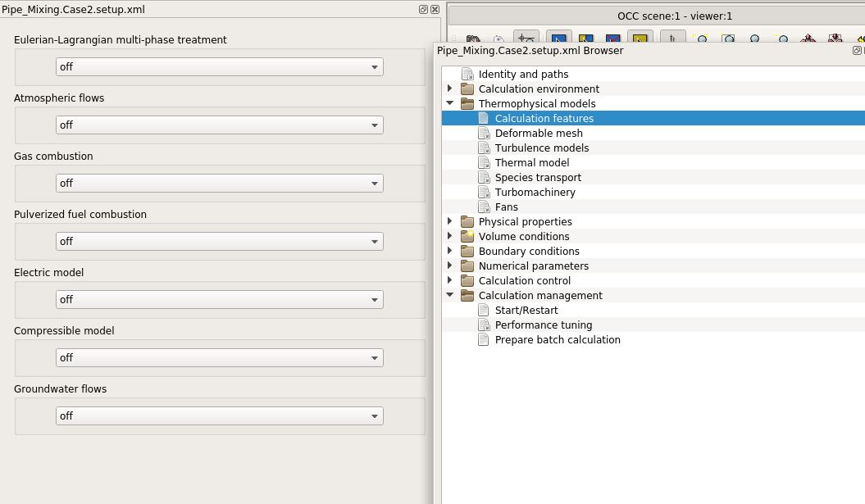Open the Groundwater flows combo box
The height and width of the screenshot is (504, 865).
(x=219, y=416)
